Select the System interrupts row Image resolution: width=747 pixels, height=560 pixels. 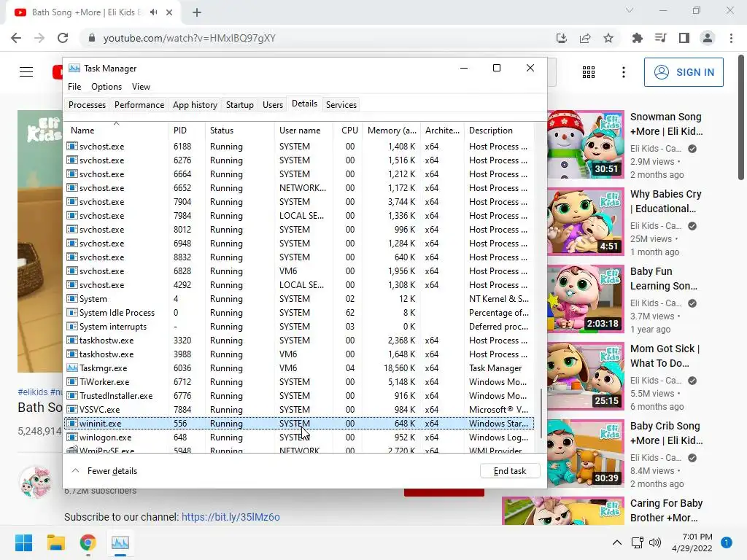(299, 327)
